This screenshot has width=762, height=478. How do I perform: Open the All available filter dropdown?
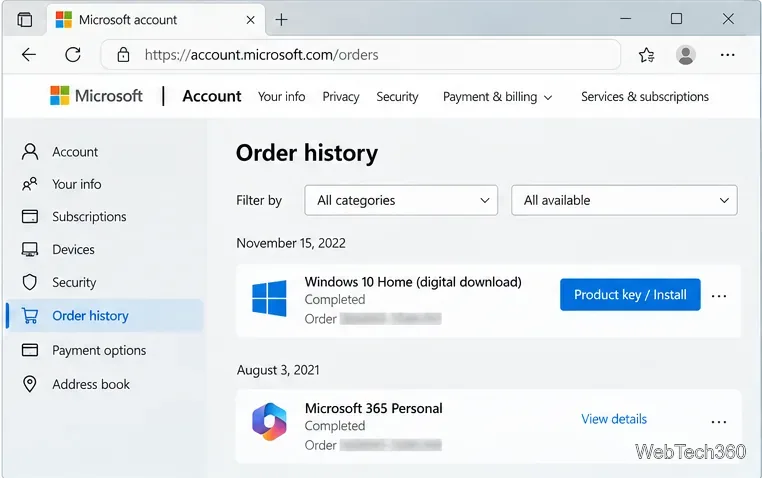coord(624,200)
